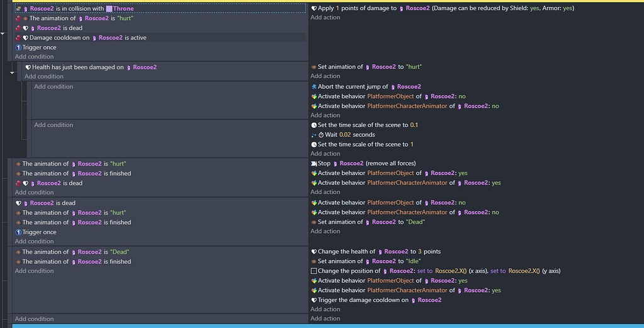The width and height of the screenshot is (644, 328).
Task: Click the Trigger once icon in first event
Action: (18, 47)
